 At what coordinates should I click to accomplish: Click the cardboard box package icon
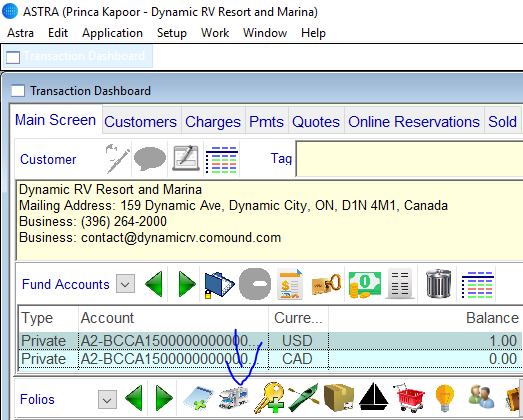[339, 398]
